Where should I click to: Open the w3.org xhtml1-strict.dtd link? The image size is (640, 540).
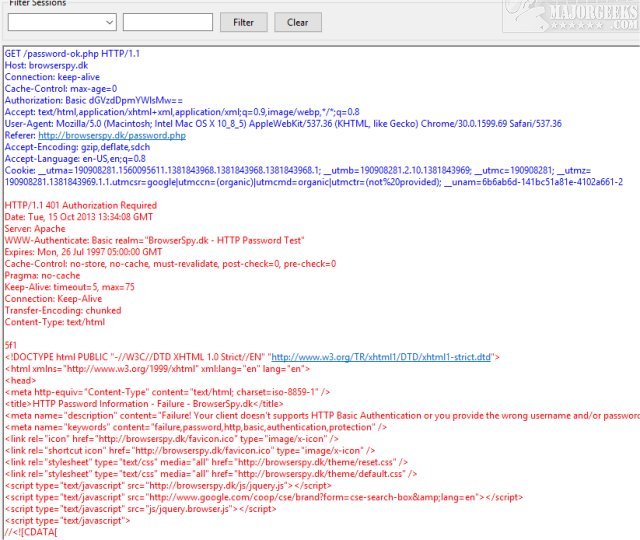381,357
